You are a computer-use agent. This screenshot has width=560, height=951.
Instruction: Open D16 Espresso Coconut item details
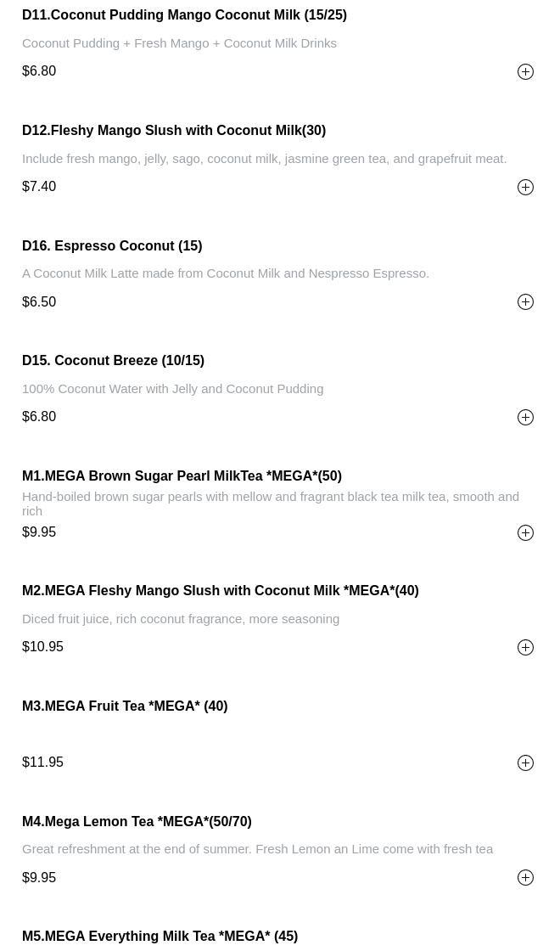point(112,246)
